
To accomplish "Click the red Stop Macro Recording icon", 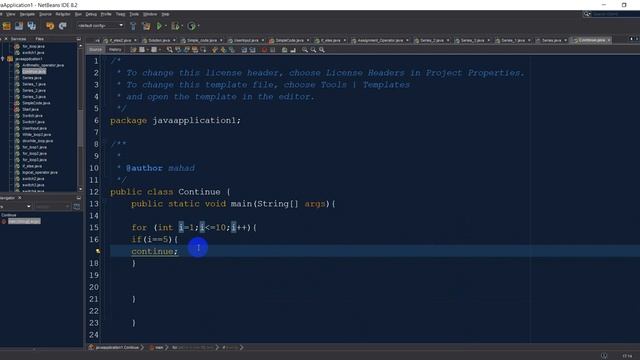I will (264, 50).
